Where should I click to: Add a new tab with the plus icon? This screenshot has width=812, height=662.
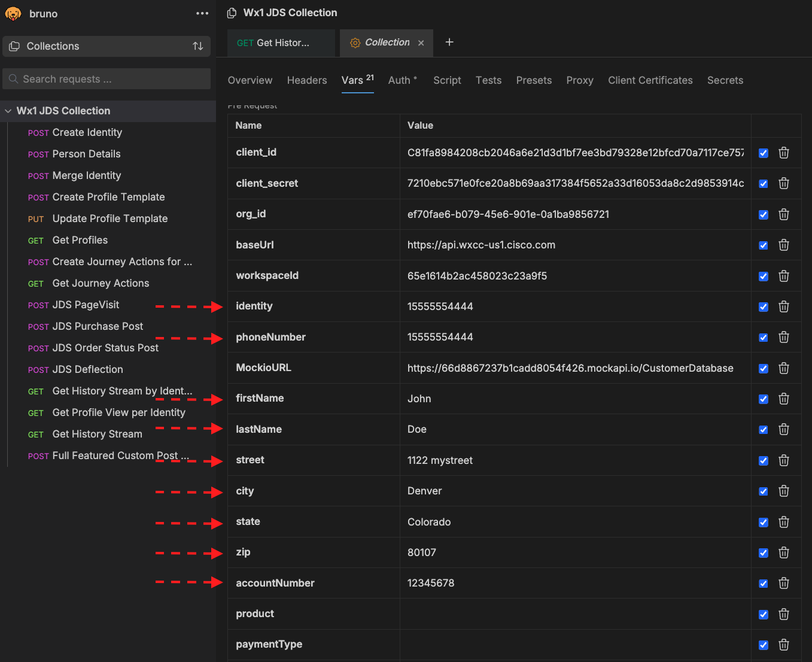[x=449, y=42]
